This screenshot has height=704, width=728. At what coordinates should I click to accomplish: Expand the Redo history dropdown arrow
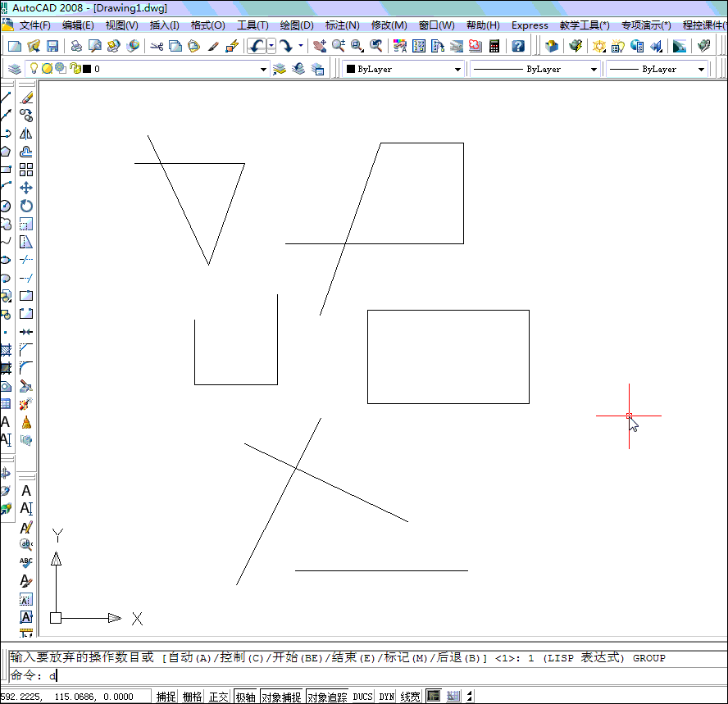(x=301, y=46)
